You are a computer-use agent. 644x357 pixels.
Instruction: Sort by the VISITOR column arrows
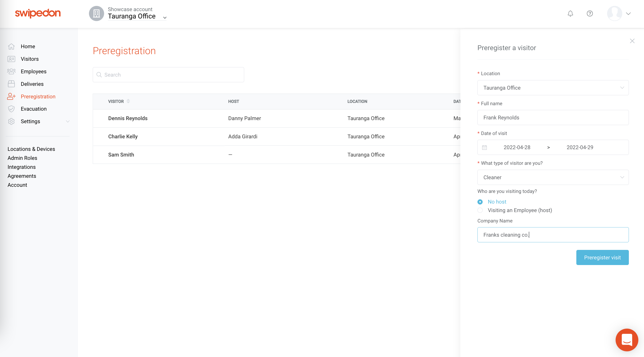point(128,101)
